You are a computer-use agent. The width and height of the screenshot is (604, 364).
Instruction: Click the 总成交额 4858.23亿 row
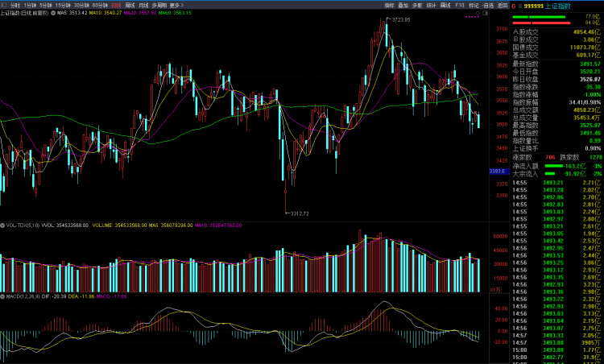pos(556,110)
